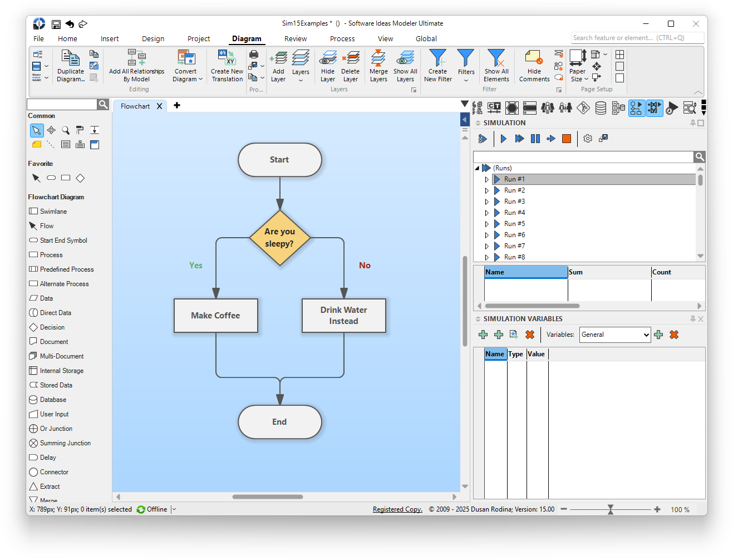The height and width of the screenshot is (560, 733).
Task: Open the Insert ribbon tab
Action: (x=110, y=39)
